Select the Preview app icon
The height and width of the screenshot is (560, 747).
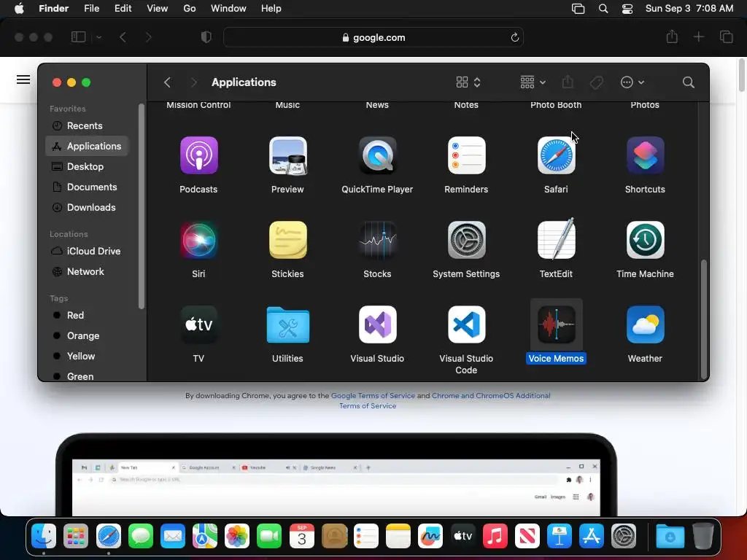tap(287, 155)
